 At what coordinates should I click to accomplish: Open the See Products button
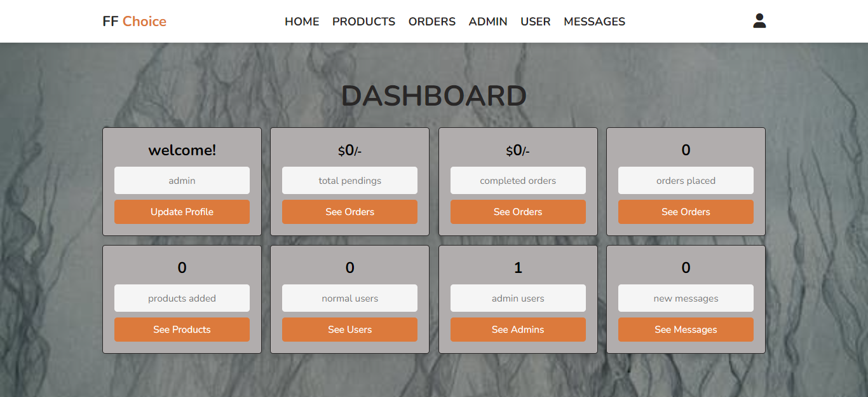[182, 330]
